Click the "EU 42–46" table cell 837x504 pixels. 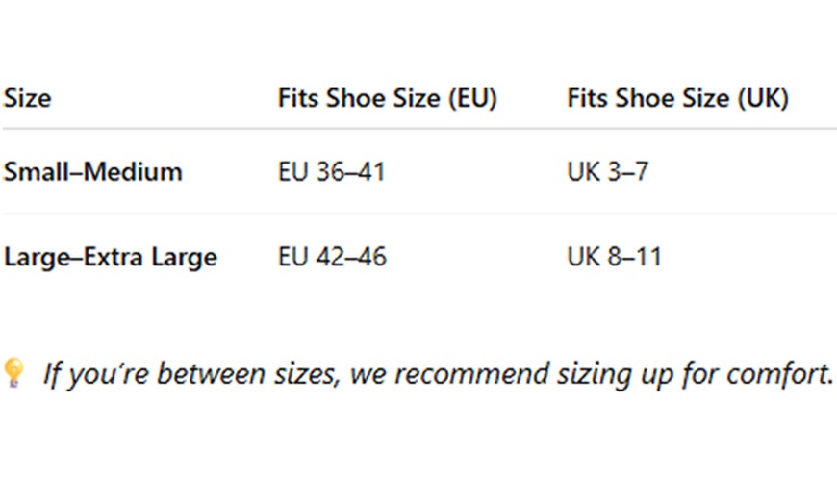332,258
